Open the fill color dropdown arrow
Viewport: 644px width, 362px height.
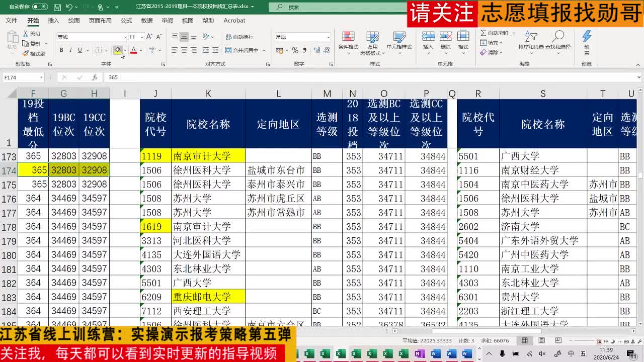[x=125, y=50]
